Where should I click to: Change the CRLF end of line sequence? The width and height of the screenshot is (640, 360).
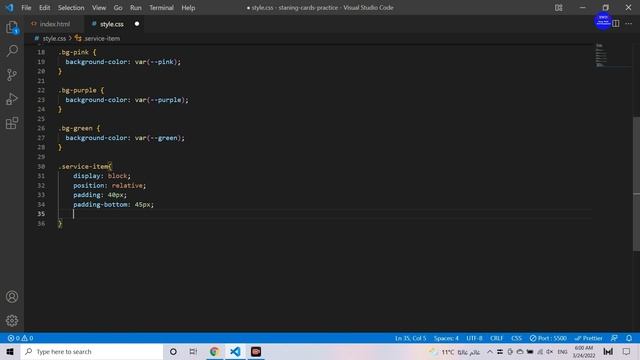496,338
